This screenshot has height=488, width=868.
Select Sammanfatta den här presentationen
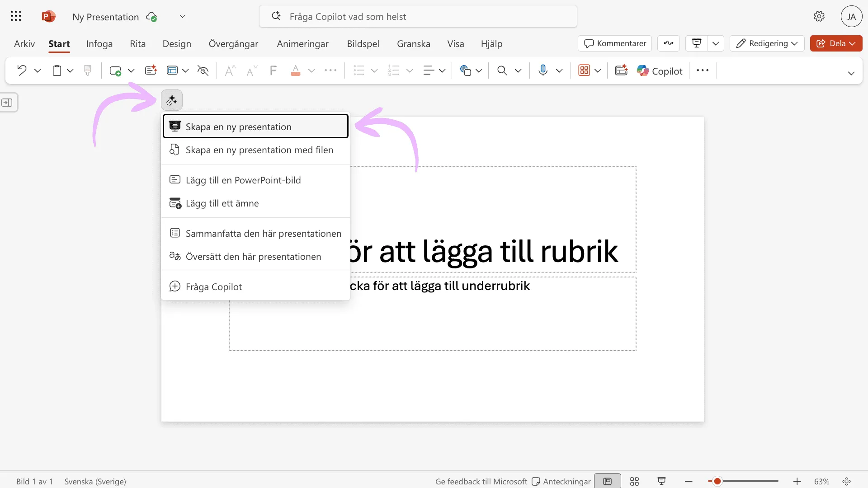coord(255,234)
